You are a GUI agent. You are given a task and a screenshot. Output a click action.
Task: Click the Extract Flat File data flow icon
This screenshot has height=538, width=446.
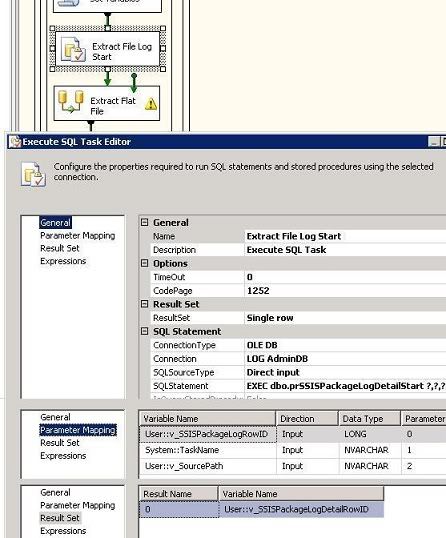[x=71, y=102]
